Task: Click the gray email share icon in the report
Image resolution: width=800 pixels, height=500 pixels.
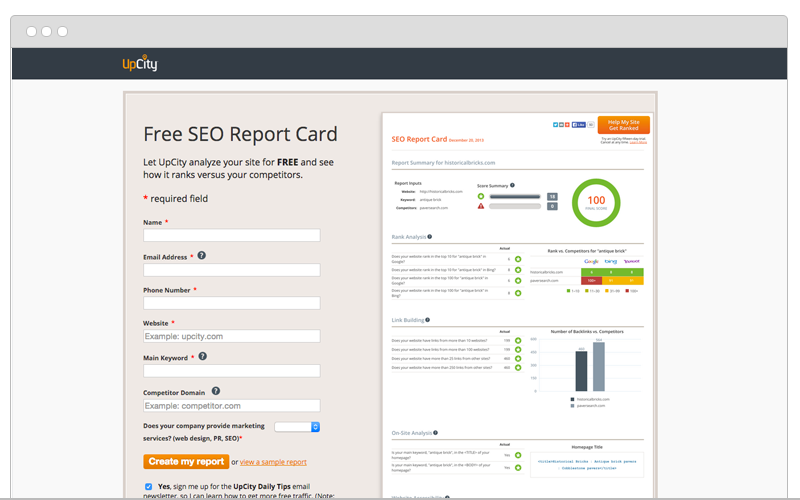Action: point(561,124)
